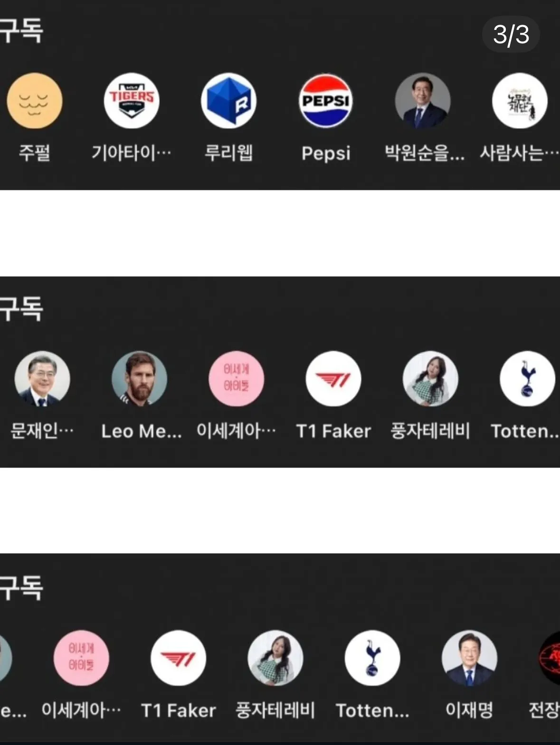Tap 풍자테레비 avatar in bottom row

tap(275, 658)
